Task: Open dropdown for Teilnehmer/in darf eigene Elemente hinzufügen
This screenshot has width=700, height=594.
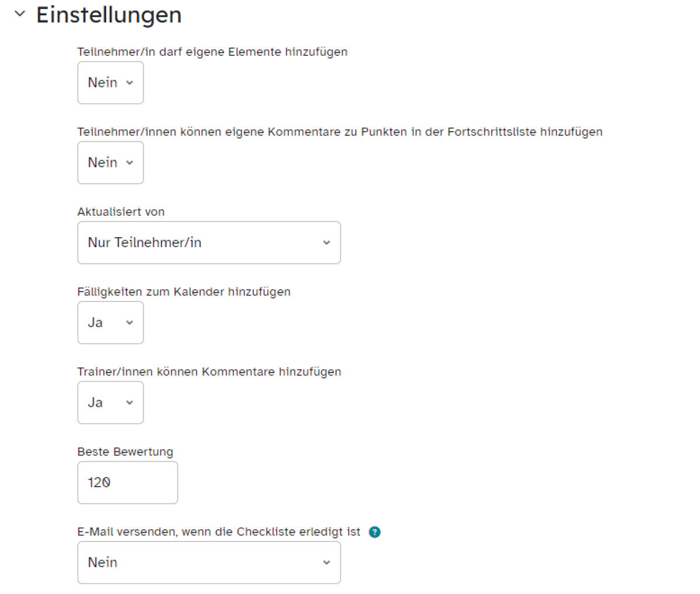Action: point(110,83)
